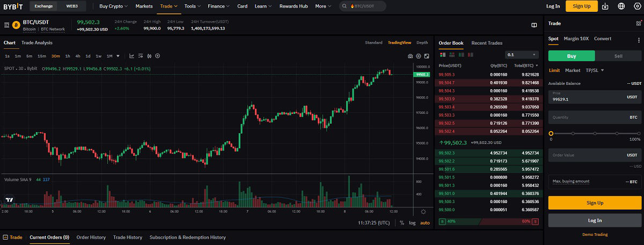Open the guide book icon near turnover
This screenshot has width=644, height=245.
534,25
